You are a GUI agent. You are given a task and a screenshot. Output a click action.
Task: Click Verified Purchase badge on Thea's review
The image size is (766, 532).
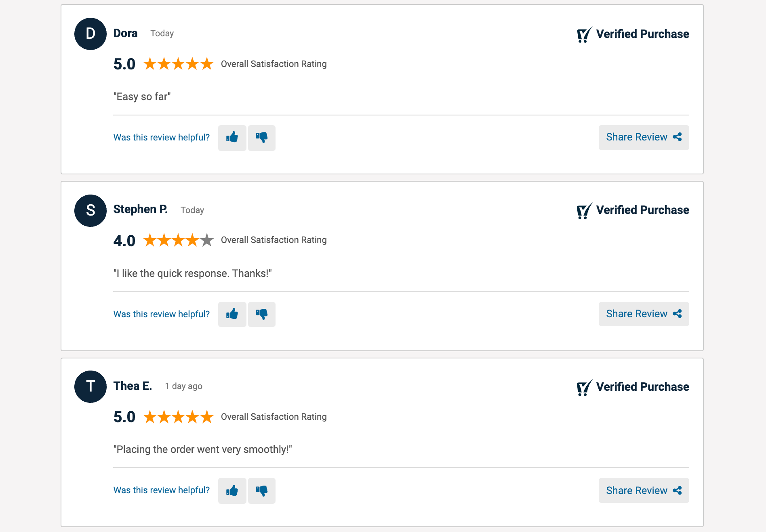633,387
